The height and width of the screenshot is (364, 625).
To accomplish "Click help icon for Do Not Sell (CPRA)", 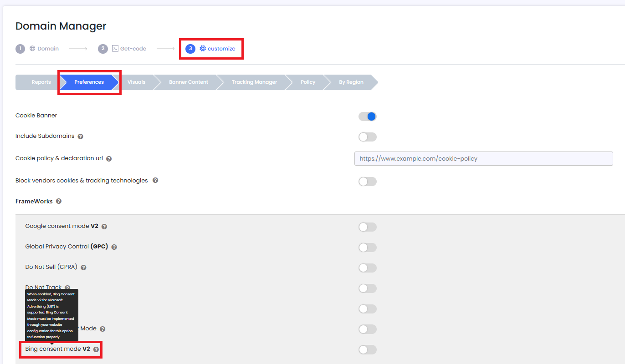I will [83, 268].
